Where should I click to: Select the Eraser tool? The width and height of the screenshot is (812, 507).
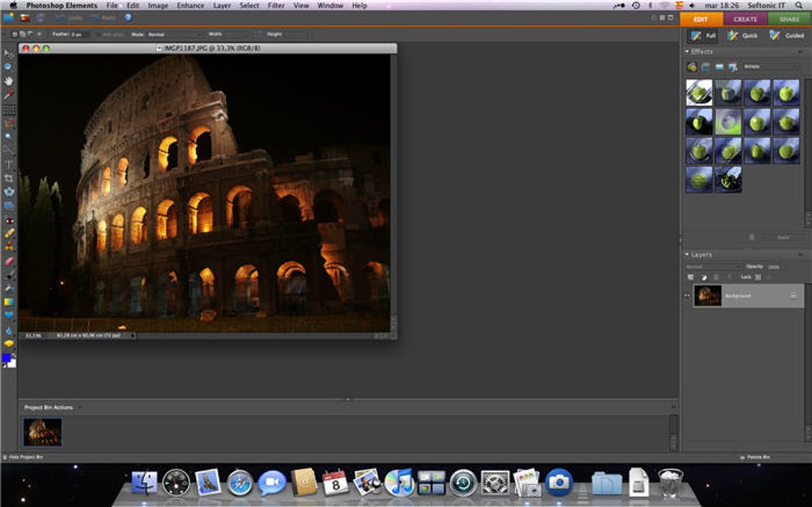click(x=9, y=260)
